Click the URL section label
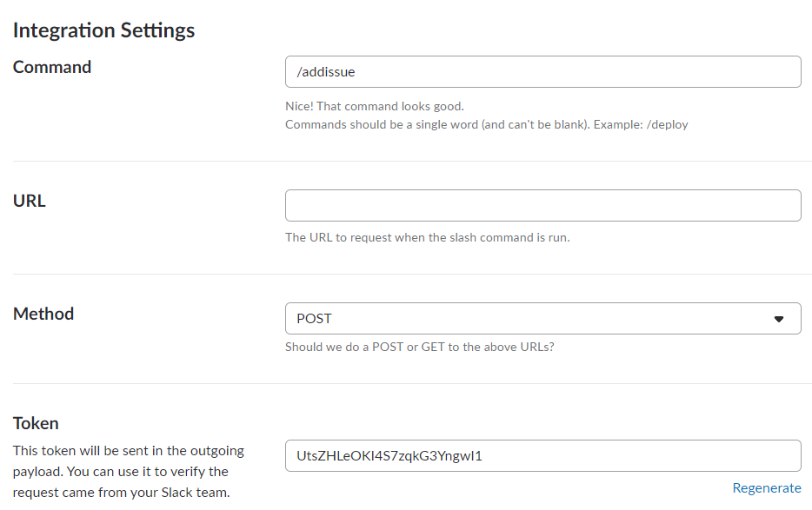Viewport: 812px width, 510px height. [x=29, y=200]
